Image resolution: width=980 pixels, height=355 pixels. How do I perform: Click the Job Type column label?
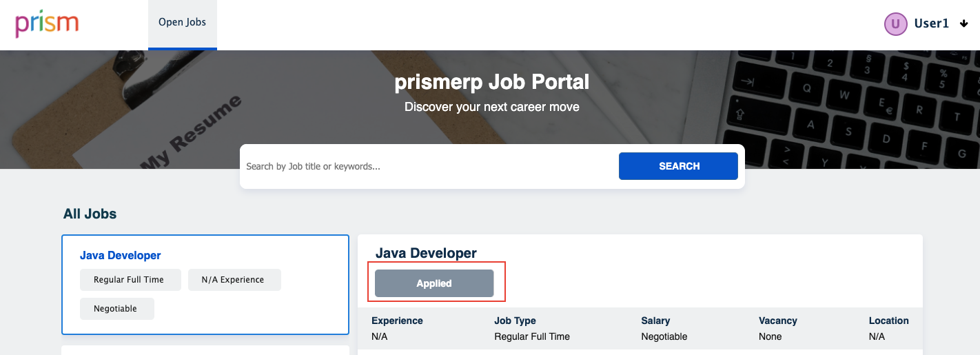tap(515, 321)
